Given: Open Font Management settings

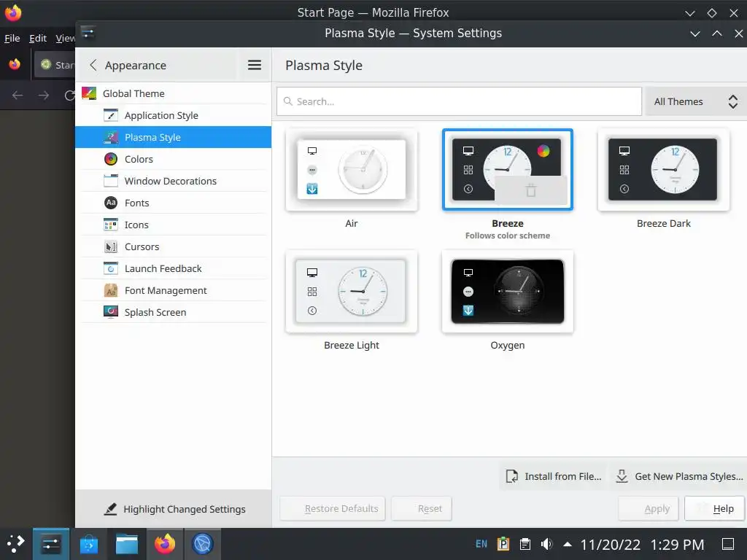Looking at the screenshot, I should click(x=173, y=290).
